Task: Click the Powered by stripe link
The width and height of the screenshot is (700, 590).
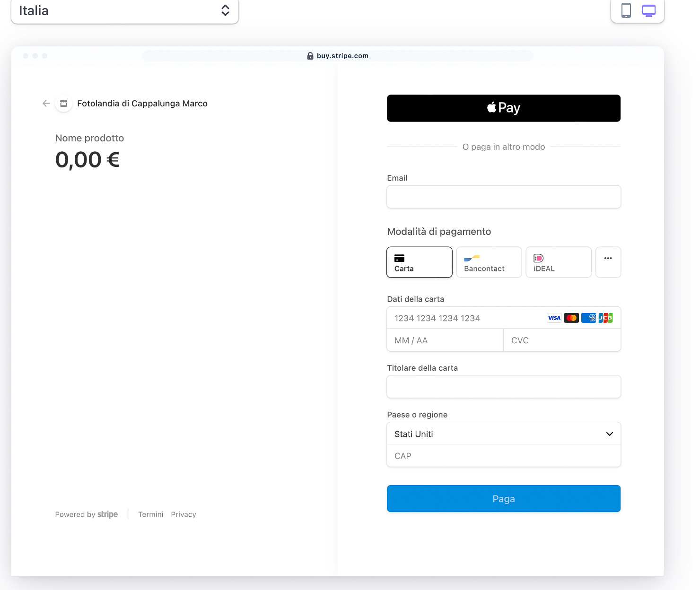Action: click(x=87, y=514)
